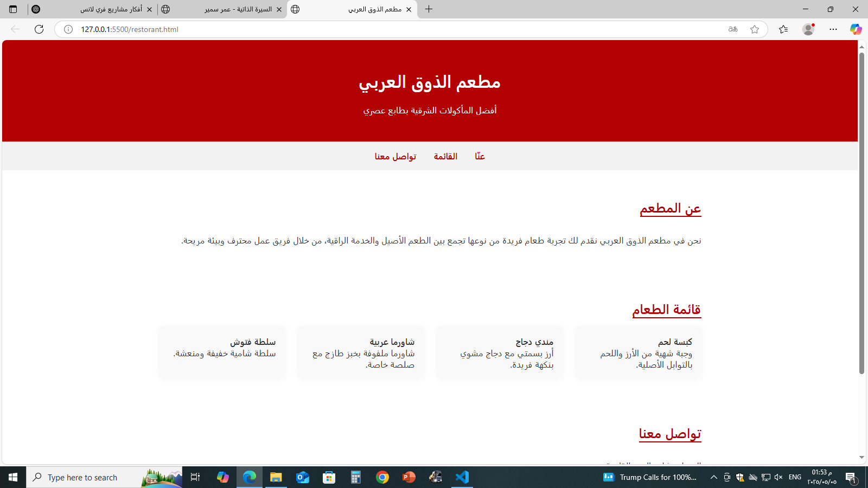Image resolution: width=868 pixels, height=488 pixels.
Task: Close the مطعم الذوق العربي tab
Action: 409,9
